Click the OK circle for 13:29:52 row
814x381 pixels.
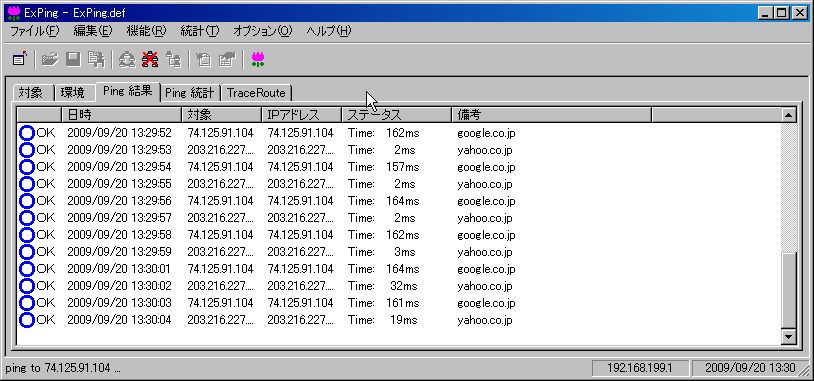pos(26,133)
